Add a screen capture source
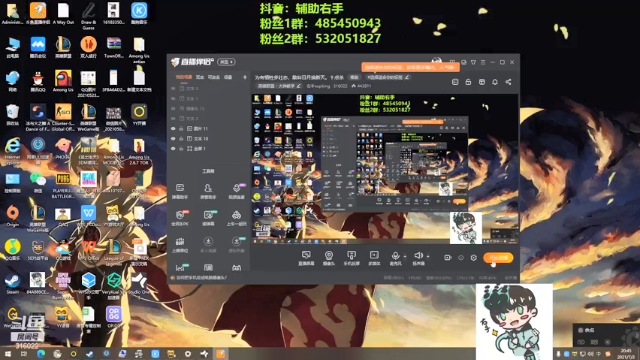Screen dimensions: 640x360 (x=306, y=258)
